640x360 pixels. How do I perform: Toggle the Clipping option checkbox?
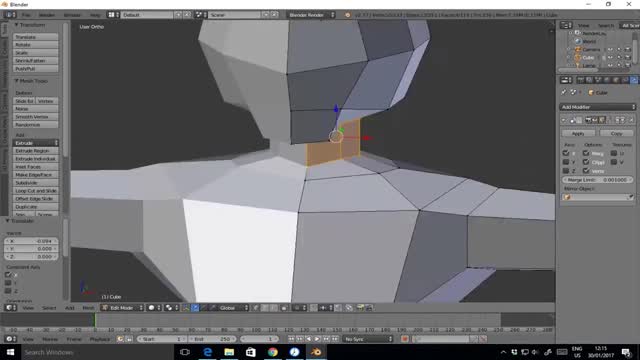tap(586, 162)
